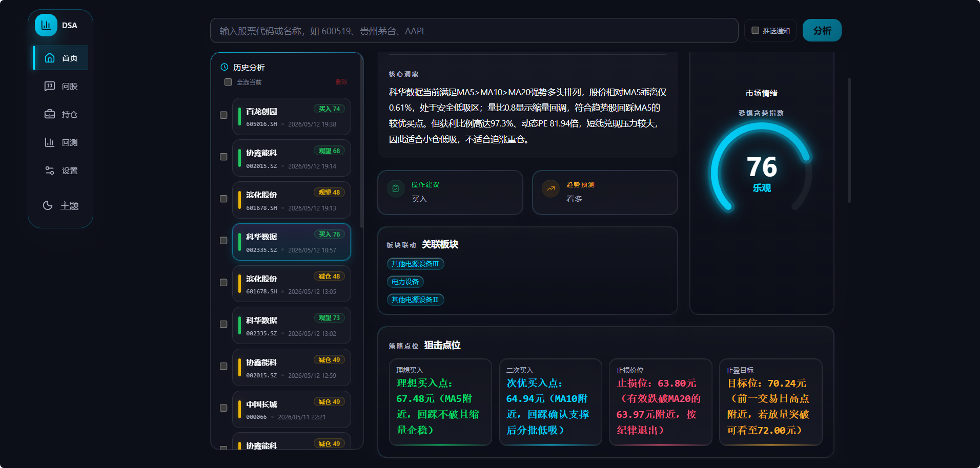Viewport: 980px width, 468px height.
Task: Check the 中国长城 row checkbox
Action: [223, 408]
